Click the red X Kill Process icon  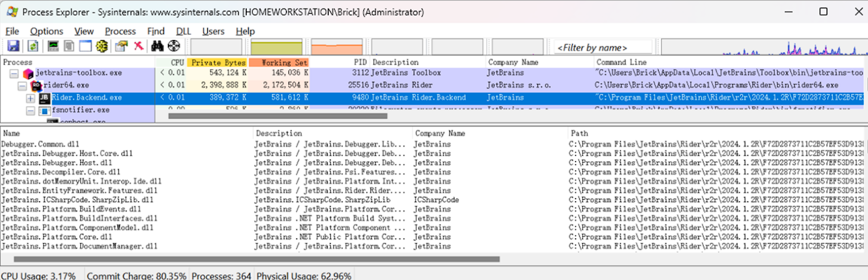coord(139,46)
